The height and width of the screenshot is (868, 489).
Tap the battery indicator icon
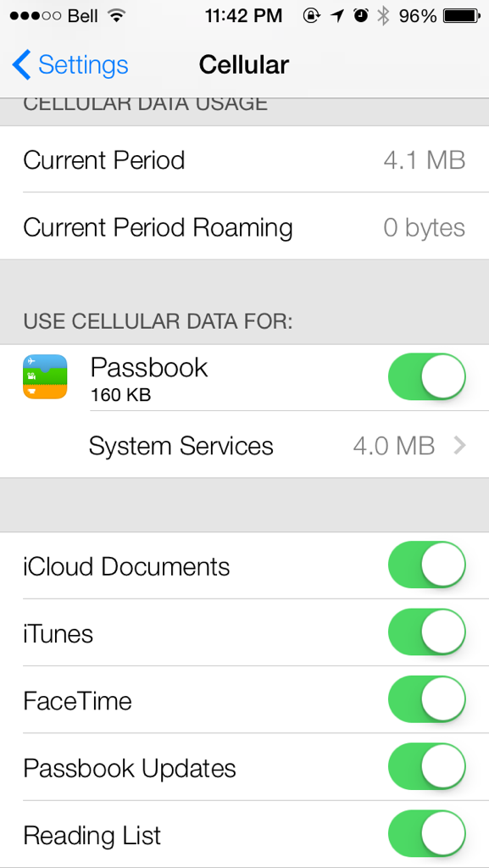coord(462,16)
